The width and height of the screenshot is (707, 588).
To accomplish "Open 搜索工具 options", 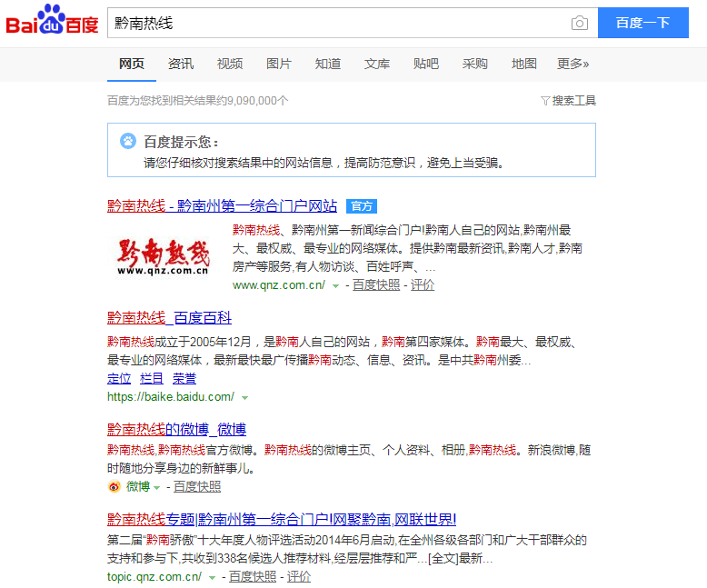I will pos(574,101).
